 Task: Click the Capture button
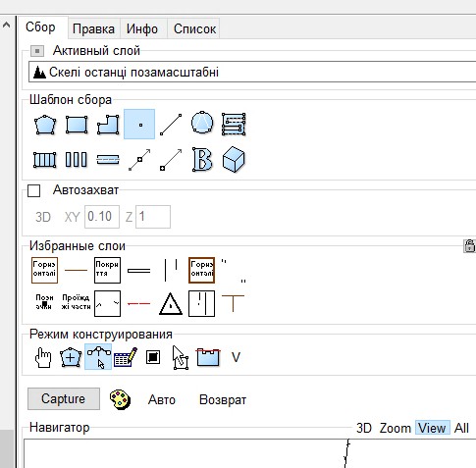tap(64, 399)
